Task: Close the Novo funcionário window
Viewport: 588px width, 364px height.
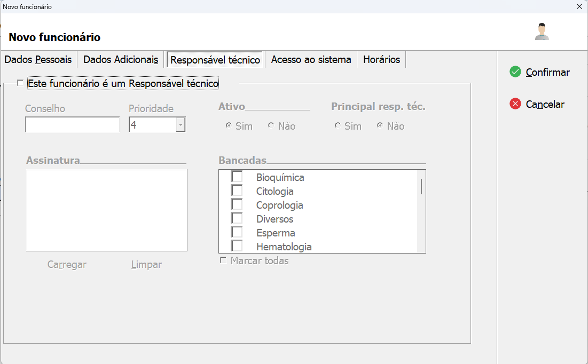Action: click(x=579, y=7)
